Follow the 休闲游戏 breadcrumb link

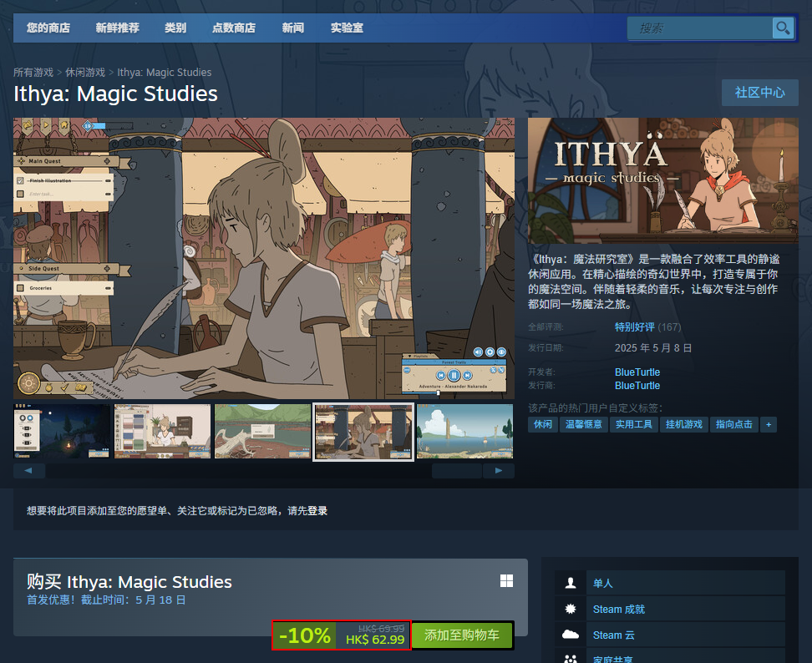85,73
